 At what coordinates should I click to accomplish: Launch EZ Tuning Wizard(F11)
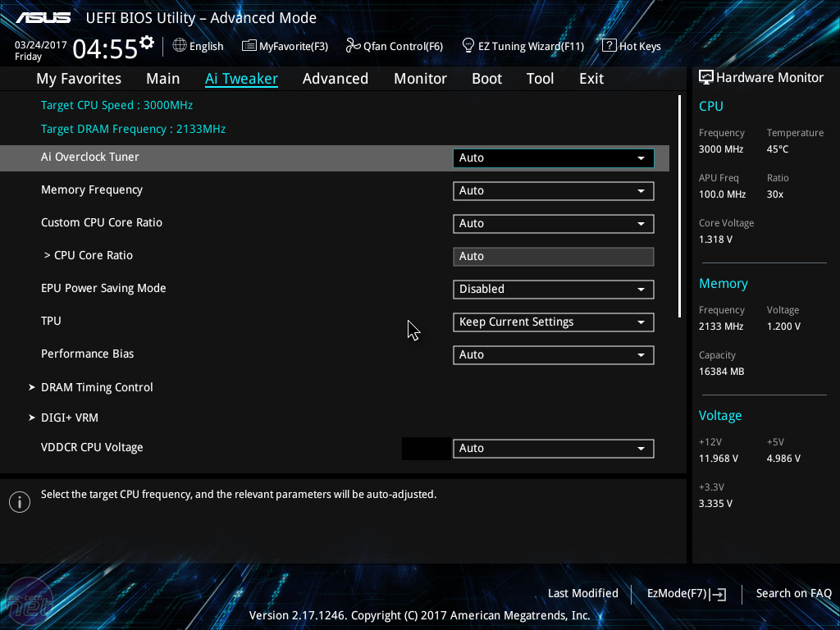coord(523,46)
